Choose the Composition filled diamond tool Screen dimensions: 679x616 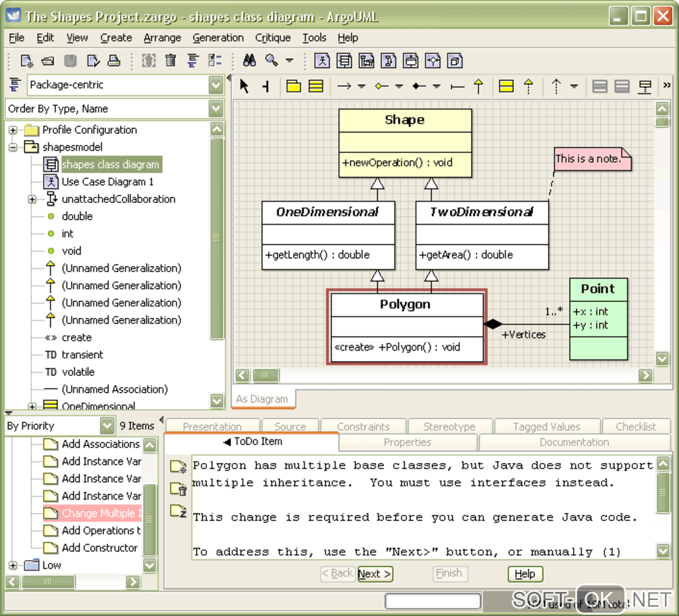(x=419, y=86)
